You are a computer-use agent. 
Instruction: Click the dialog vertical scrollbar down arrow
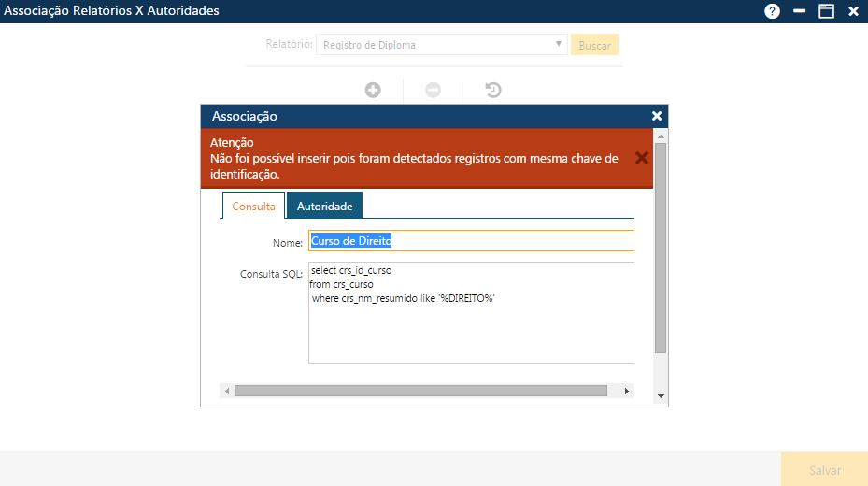(x=661, y=396)
